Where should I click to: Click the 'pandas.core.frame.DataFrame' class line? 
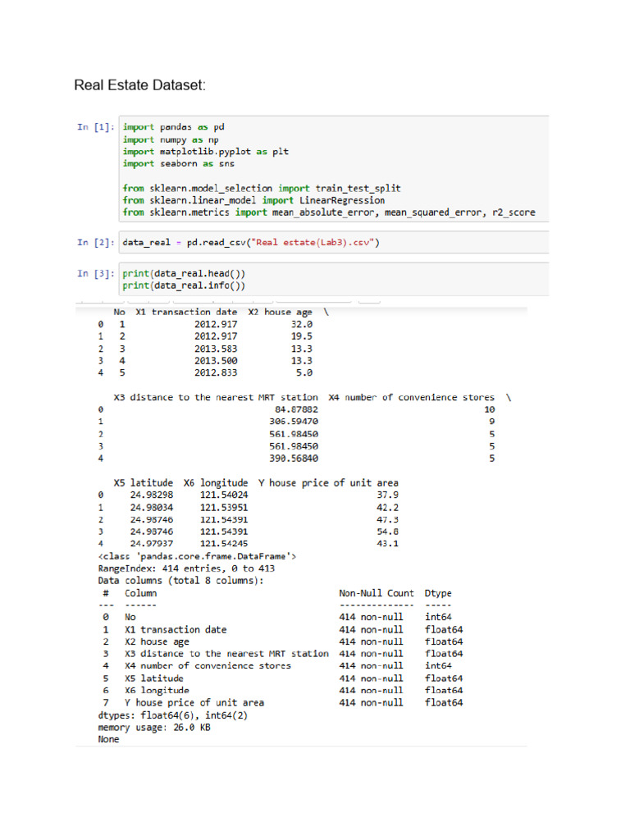197,557
